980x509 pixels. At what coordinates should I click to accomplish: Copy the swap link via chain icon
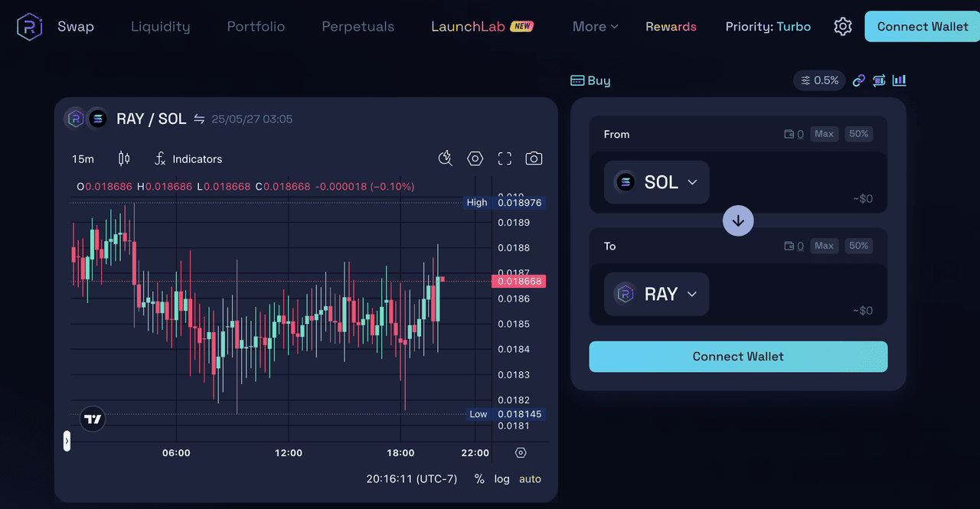(x=859, y=80)
